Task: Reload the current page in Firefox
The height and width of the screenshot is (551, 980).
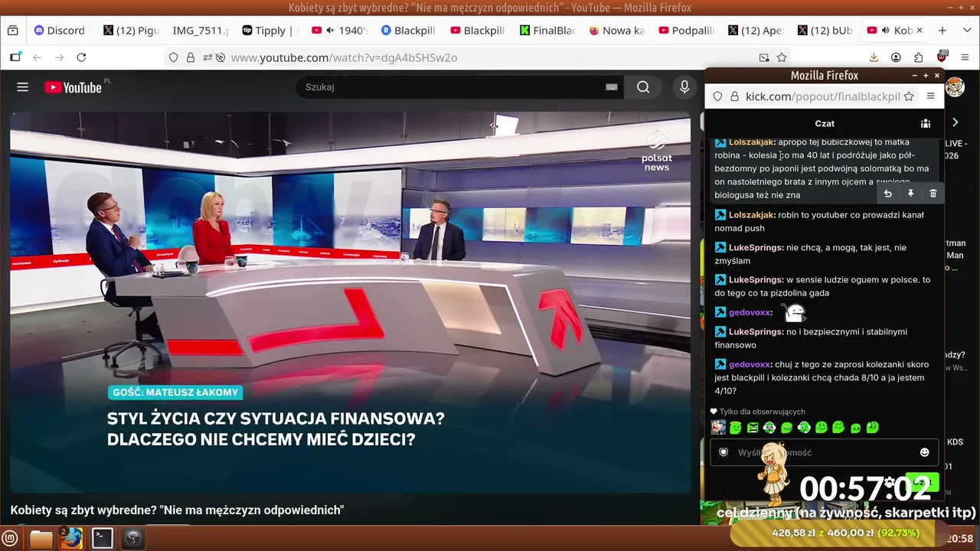Action: [x=81, y=57]
